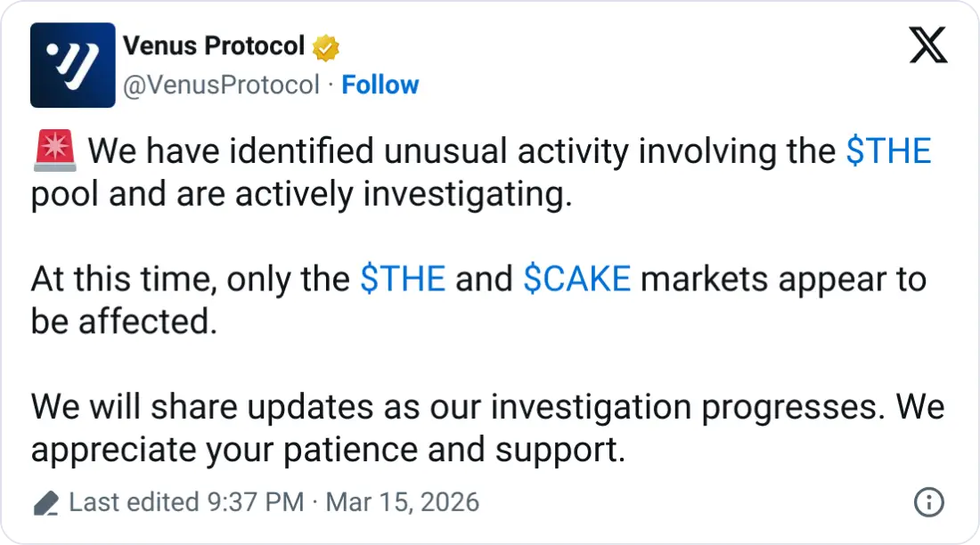Click the "pool and are actively investigating" line
Viewport: 980px width, 545px height.
pos(301,194)
